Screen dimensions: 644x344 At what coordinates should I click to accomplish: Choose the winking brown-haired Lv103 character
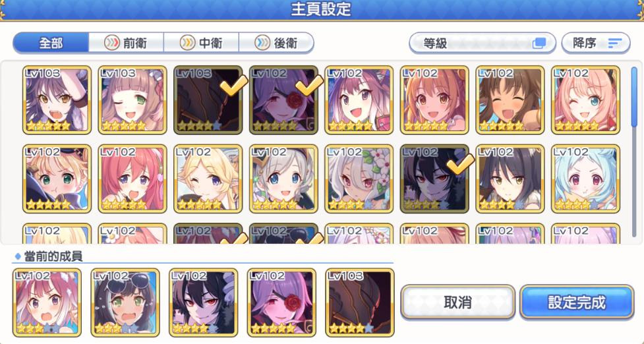point(132,100)
